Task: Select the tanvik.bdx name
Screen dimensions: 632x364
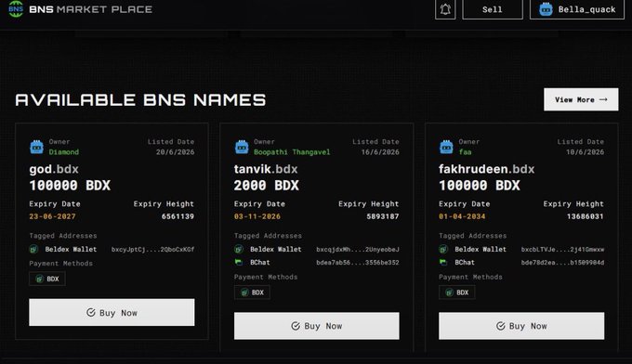Action: click(x=266, y=169)
